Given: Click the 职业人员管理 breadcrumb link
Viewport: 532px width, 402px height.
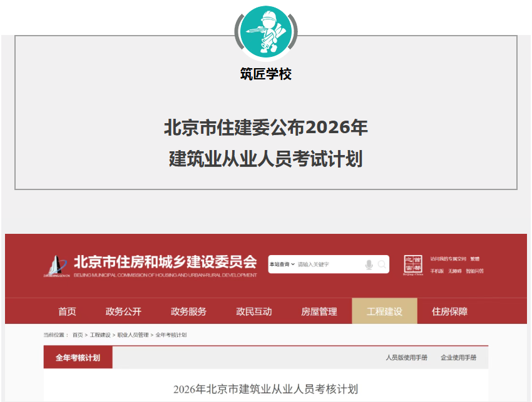Looking at the screenshot, I should click(133, 335).
